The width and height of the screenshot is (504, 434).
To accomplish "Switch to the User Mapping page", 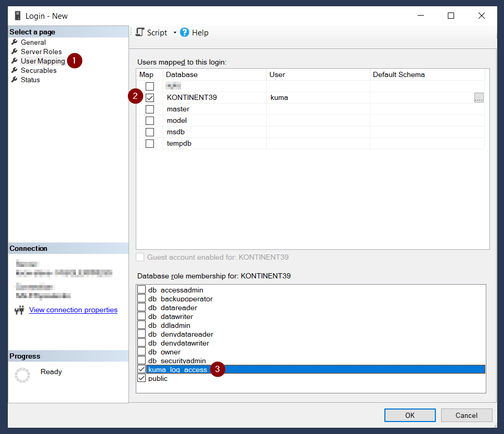I will pyautogui.click(x=43, y=61).
